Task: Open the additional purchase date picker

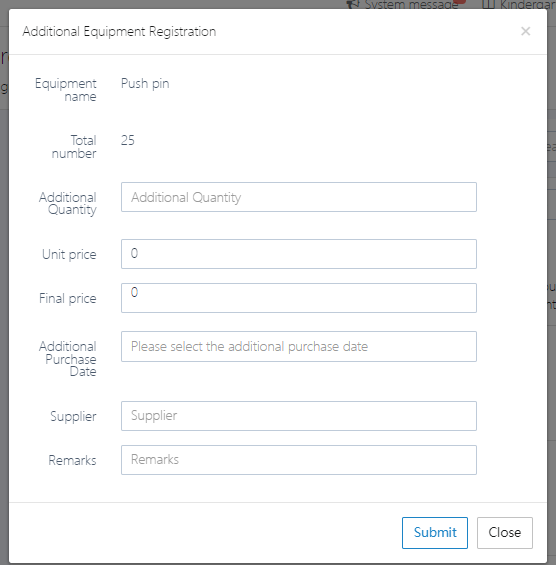Action: 299,347
